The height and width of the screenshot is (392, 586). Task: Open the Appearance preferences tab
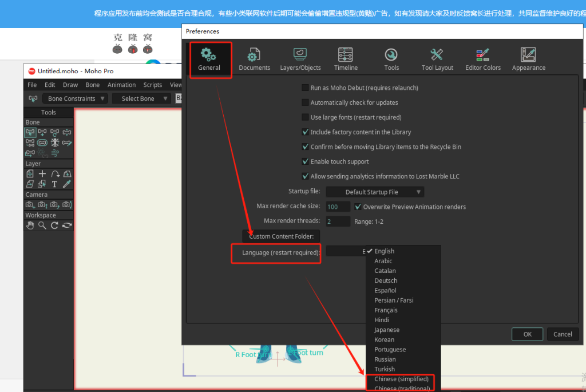(x=528, y=60)
